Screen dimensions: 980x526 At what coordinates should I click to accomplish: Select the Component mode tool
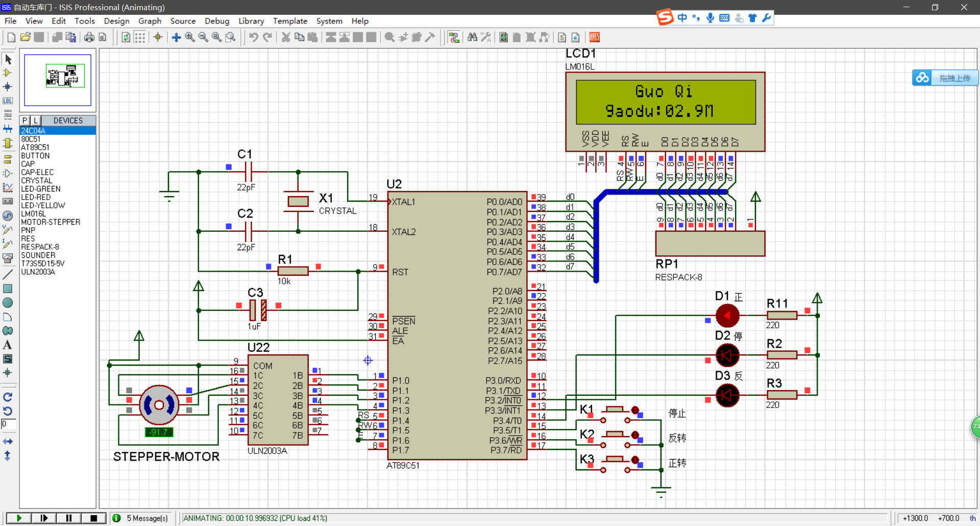(x=8, y=73)
